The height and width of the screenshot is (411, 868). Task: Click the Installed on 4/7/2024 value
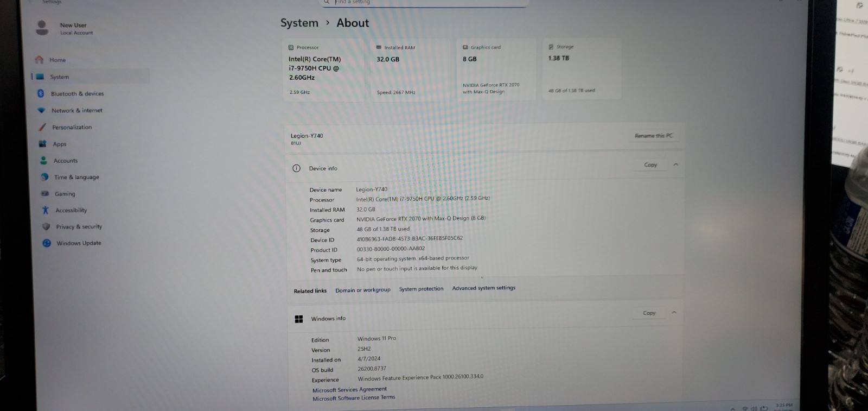369,359
